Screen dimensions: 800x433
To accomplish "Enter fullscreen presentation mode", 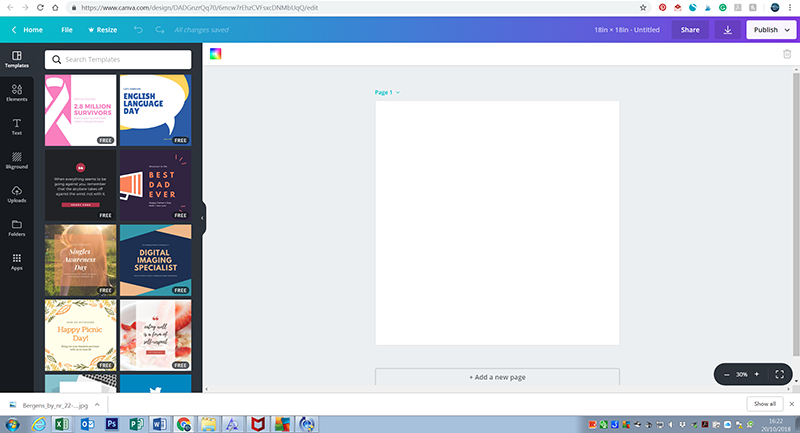I will click(780, 374).
